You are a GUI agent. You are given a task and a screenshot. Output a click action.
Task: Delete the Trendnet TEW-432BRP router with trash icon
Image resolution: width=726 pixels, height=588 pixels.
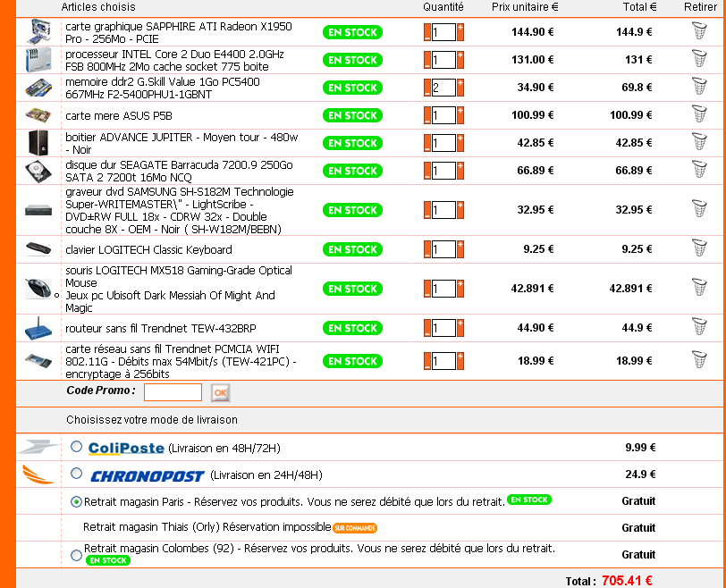699,327
